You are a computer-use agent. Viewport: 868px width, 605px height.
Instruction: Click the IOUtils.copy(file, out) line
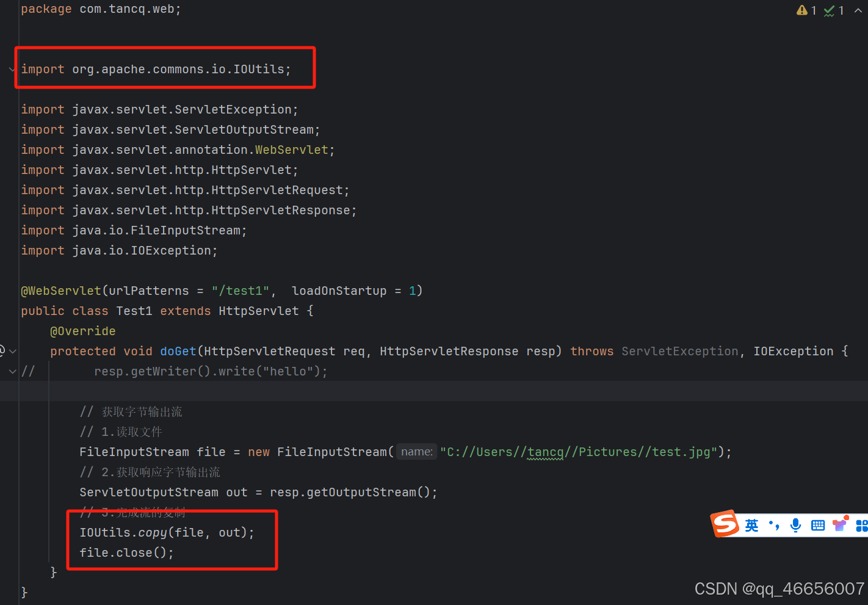(167, 532)
